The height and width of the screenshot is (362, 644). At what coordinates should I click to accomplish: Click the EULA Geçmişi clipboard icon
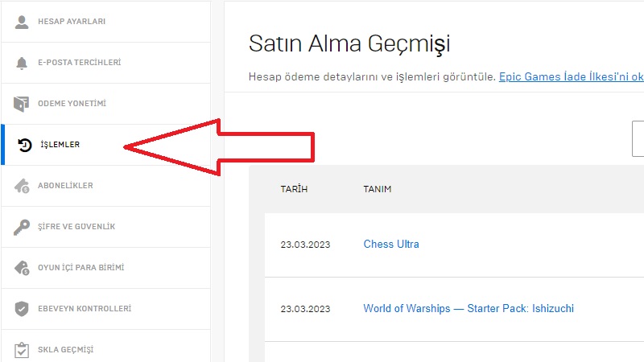click(22, 350)
